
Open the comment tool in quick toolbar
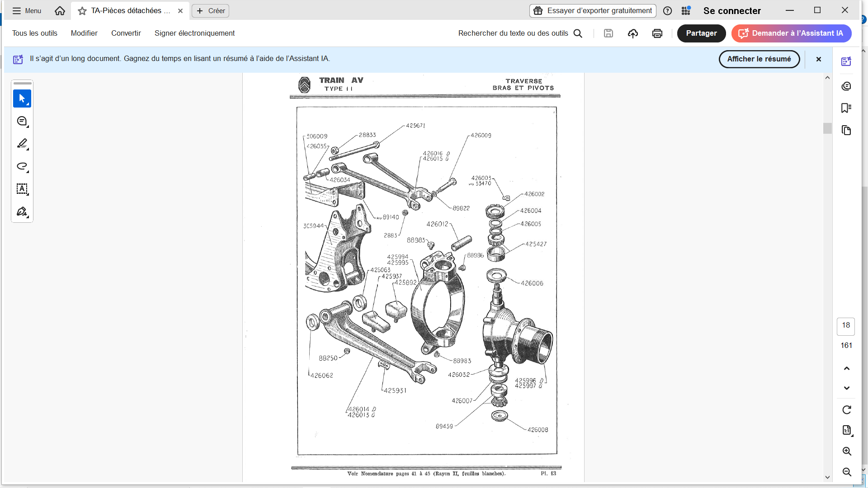[22, 121]
